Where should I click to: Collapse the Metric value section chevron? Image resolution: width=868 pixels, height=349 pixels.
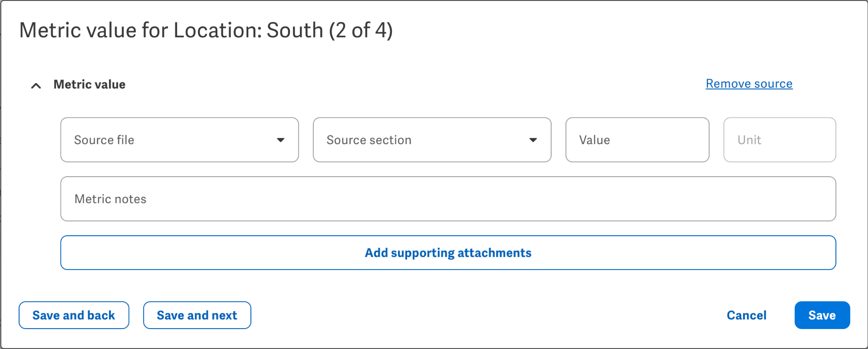click(x=36, y=85)
